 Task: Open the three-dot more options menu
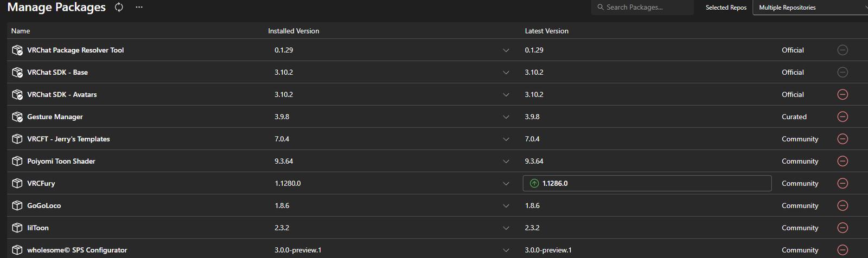(139, 8)
